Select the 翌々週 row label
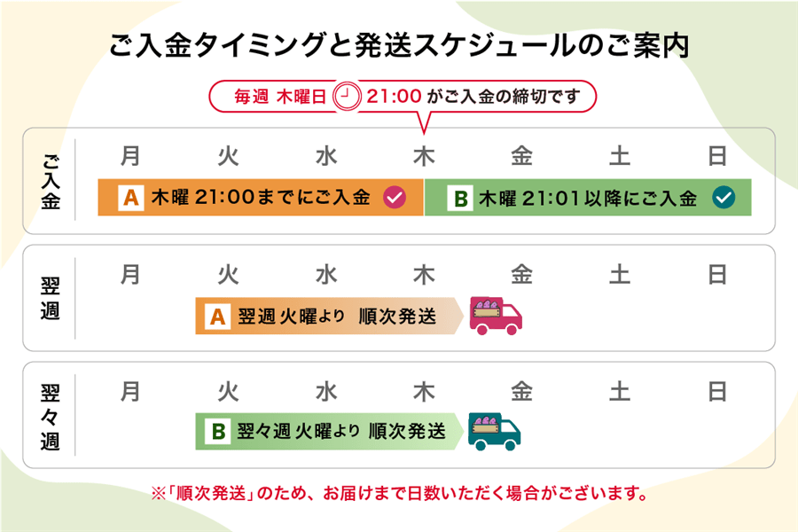This screenshot has width=798, height=532. [x=50, y=415]
